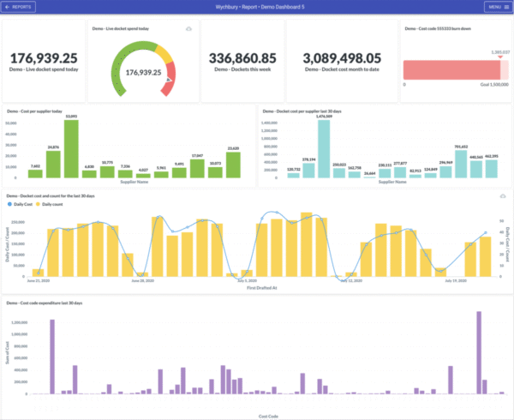
Task: Click the teal bar labeled 1,476,089
Action: point(324,147)
